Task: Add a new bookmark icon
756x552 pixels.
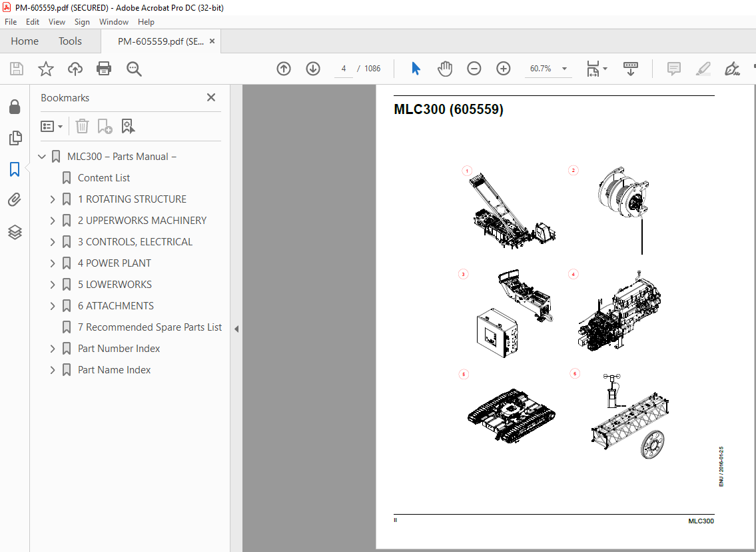Action: tap(105, 127)
